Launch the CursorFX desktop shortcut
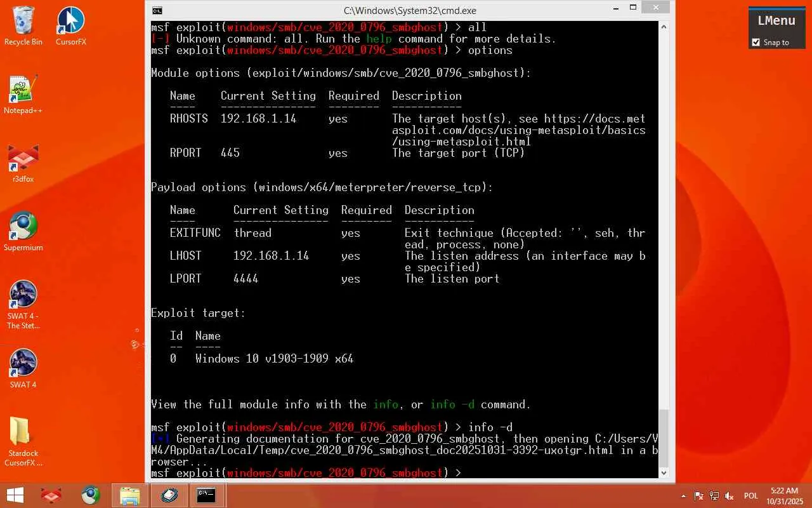The height and width of the screenshot is (508, 812). [71, 26]
